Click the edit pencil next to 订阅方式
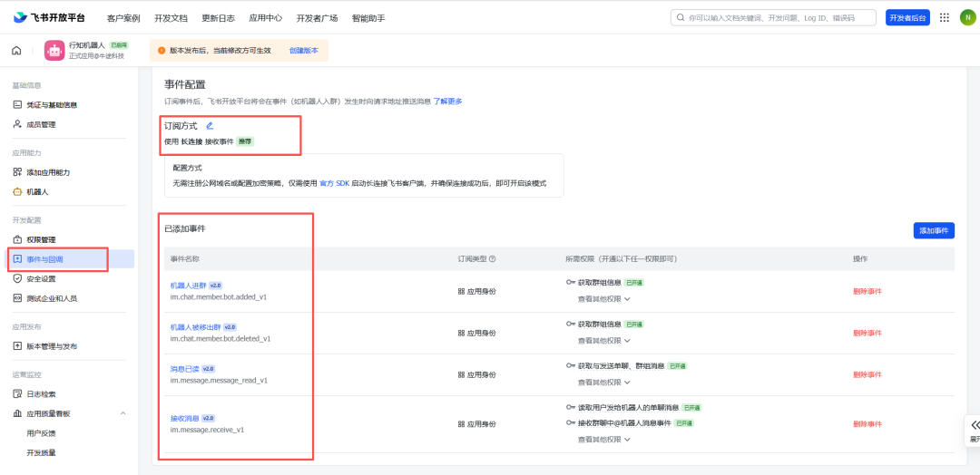This screenshot has width=980, height=475. 210,125
